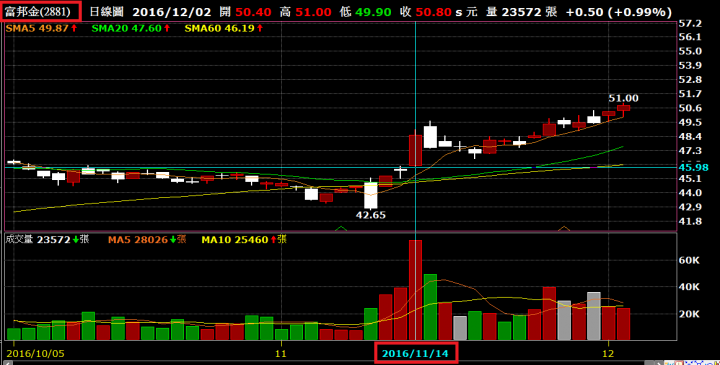720x365 pixels.
Task: Click the cyan crosshair date tag 2016/11/14
Action: click(x=416, y=353)
